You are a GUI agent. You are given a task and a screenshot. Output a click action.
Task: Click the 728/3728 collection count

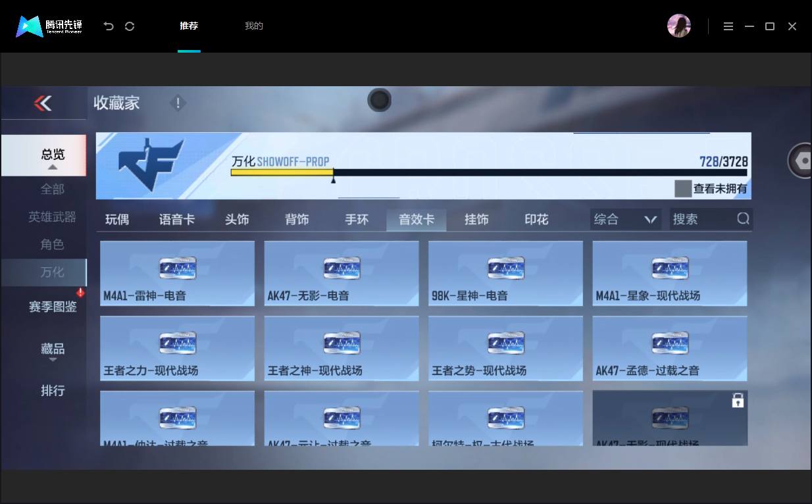723,162
